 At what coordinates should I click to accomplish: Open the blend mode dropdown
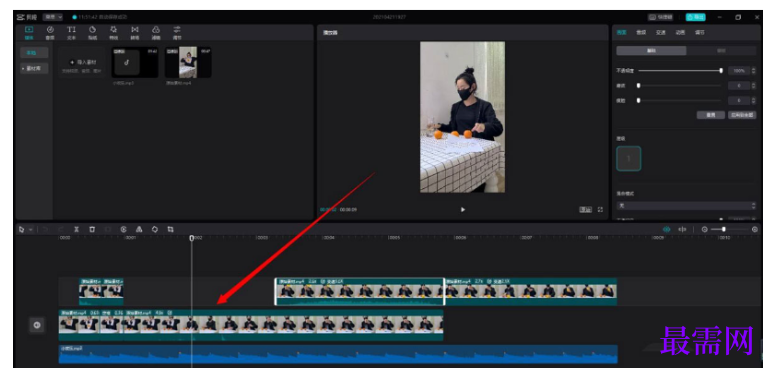point(686,205)
